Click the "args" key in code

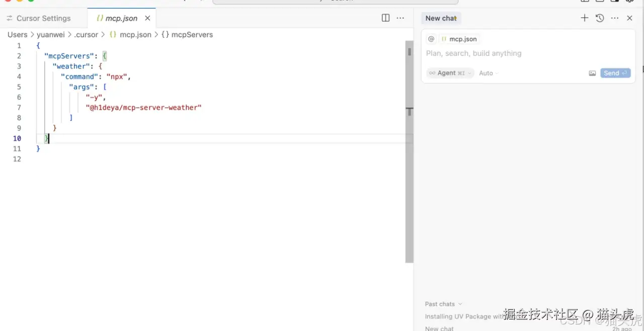tap(82, 87)
